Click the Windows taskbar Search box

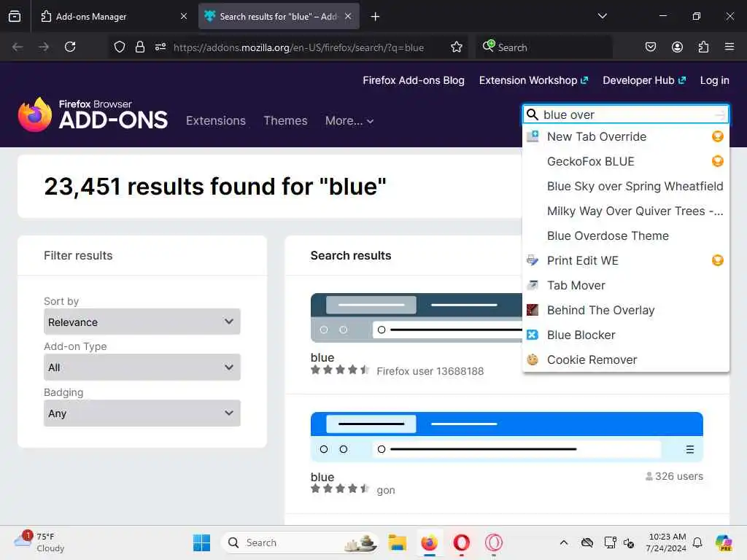pyautogui.click(x=300, y=542)
